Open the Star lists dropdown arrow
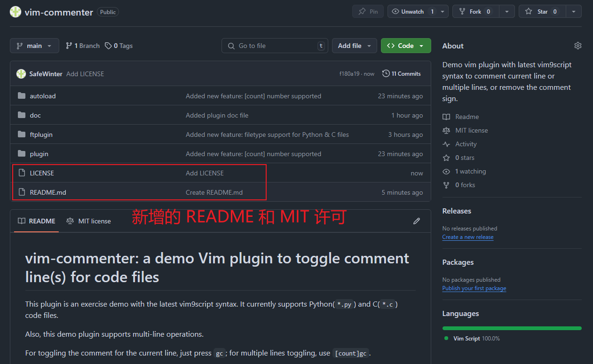The width and height of the screenshot is (593, 364). 574,12
